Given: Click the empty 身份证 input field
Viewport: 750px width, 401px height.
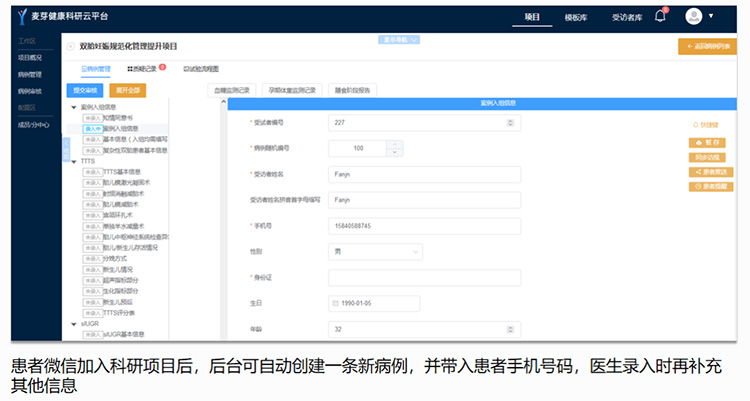Looking at the screenshot, I should [x=424, y=278].
